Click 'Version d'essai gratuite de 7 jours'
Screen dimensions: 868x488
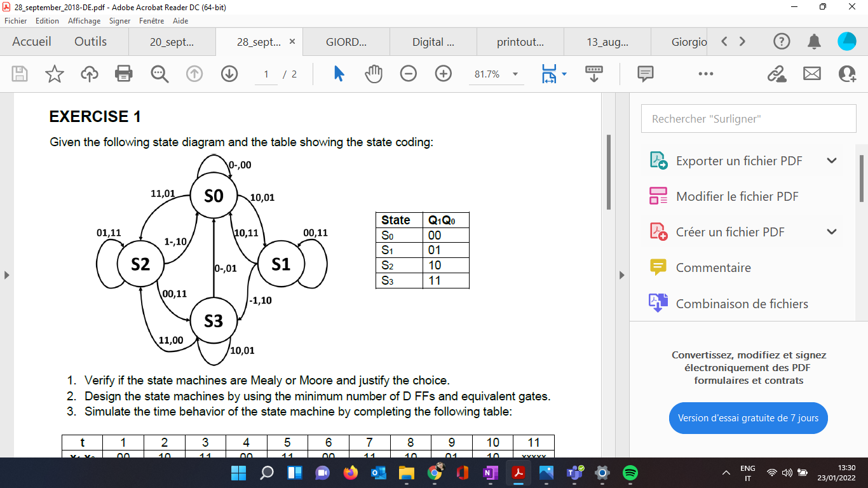pos(748,418)
